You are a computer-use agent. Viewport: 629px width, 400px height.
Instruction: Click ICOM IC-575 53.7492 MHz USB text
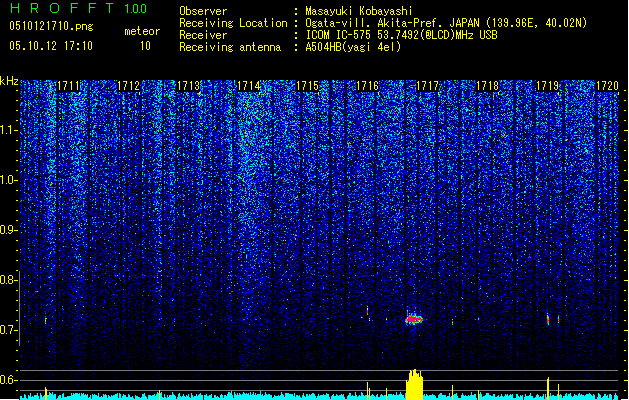tap(402, 35)
